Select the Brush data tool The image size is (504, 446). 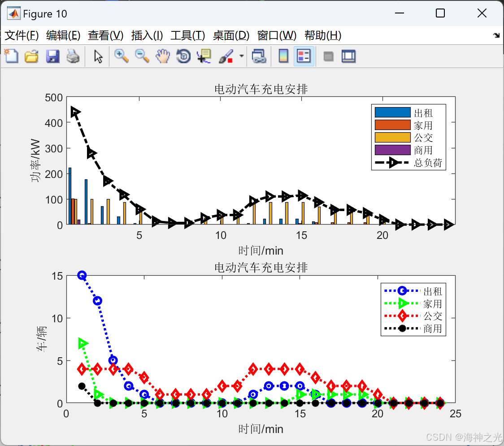tap(226, 56)
